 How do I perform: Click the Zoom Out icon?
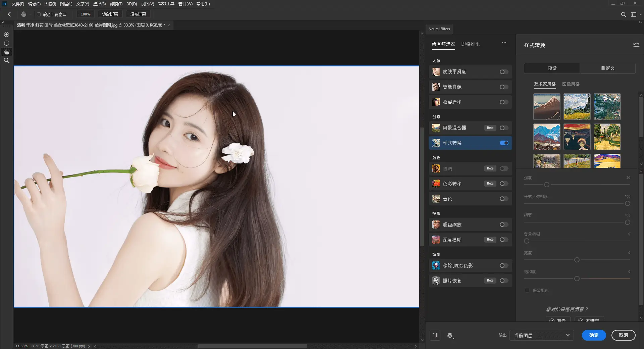6,43
